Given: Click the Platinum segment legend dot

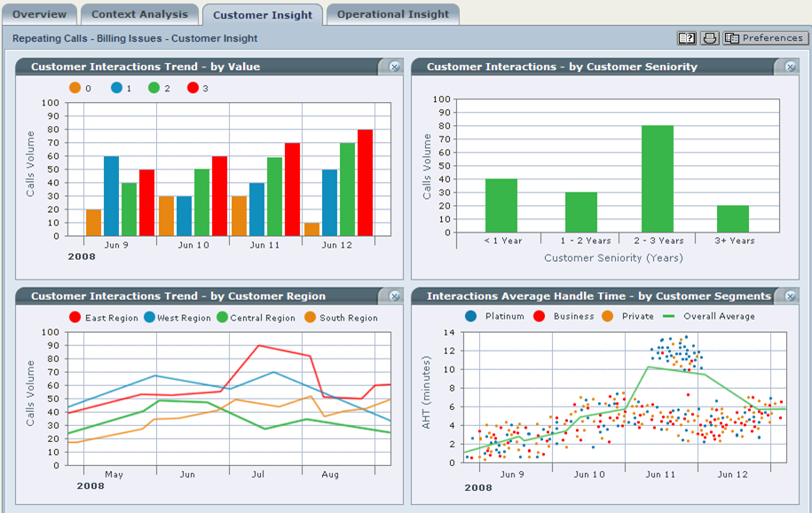Looking at the screenshot, I should 470,316.
